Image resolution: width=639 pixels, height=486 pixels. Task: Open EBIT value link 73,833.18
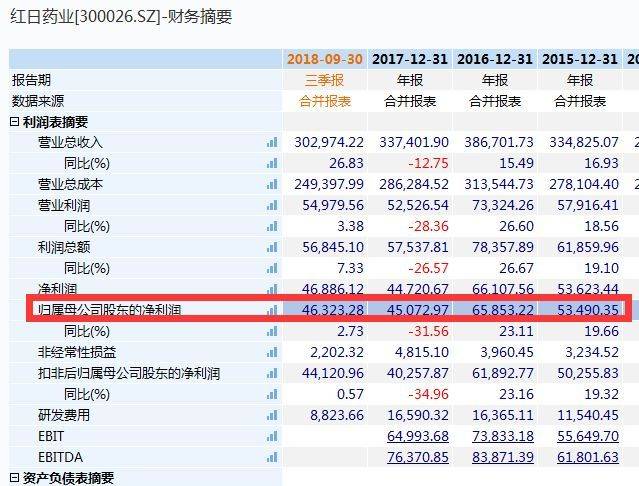tap(503, 436)
